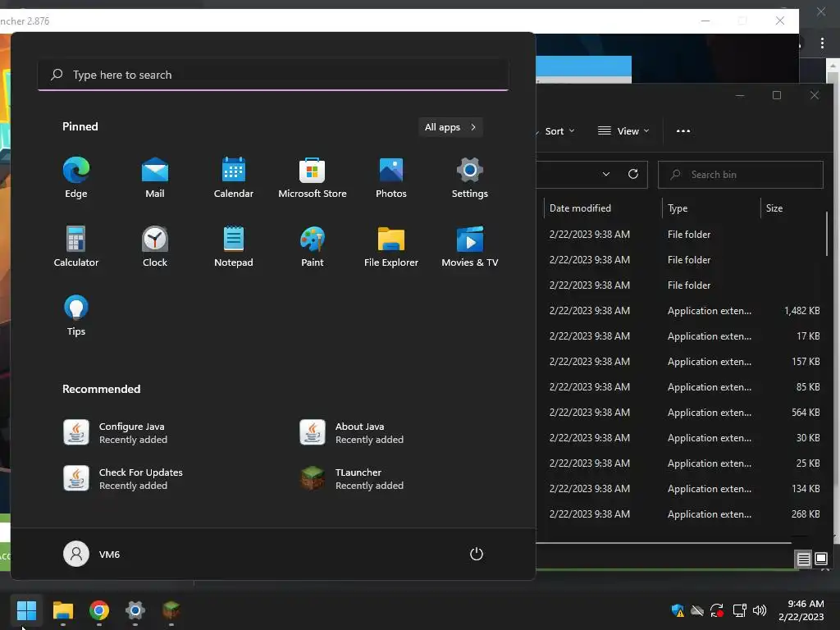Launch Calendar from pinned apps

(234, 178)
